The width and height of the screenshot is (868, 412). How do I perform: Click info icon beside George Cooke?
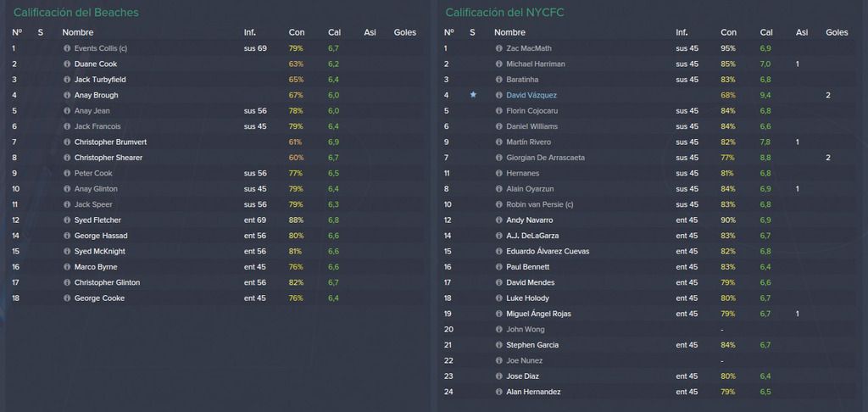(67, 298)
